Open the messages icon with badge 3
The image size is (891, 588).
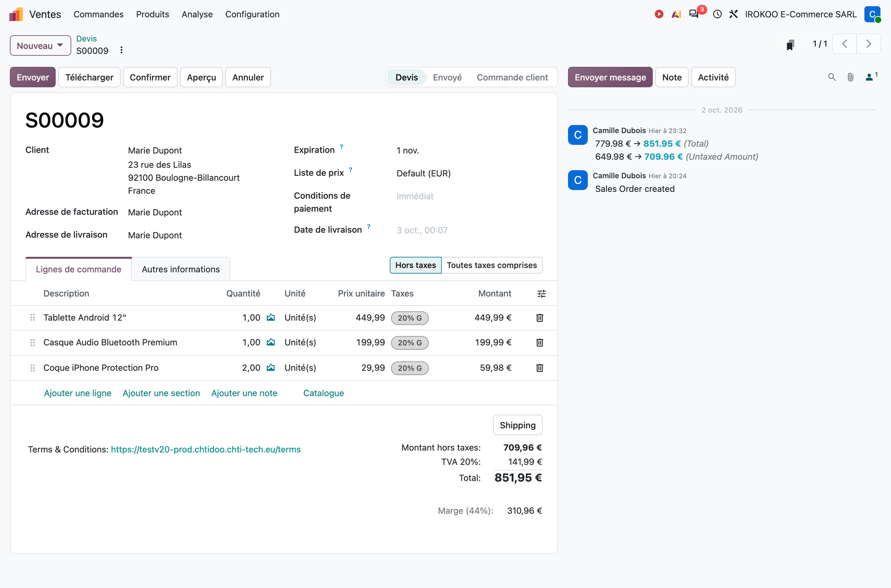[694, 14]
